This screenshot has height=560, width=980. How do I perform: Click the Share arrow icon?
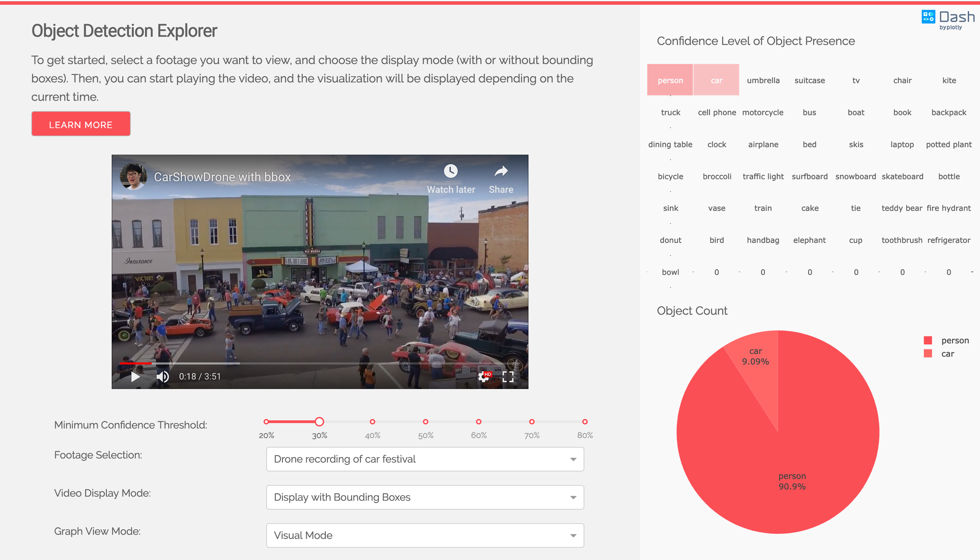click(x=501, y=171)
